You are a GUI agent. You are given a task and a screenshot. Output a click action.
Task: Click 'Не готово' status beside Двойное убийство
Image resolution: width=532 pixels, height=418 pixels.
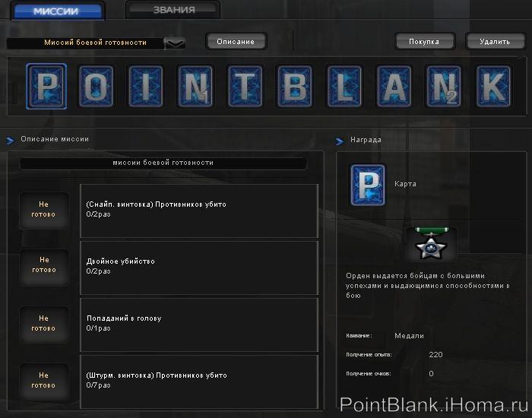pyautogui.click(x=43, y=264)
